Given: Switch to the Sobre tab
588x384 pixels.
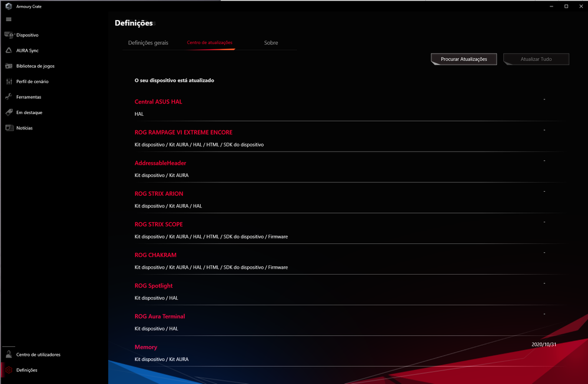Looking at the screenshot, I should click(271, 43).
